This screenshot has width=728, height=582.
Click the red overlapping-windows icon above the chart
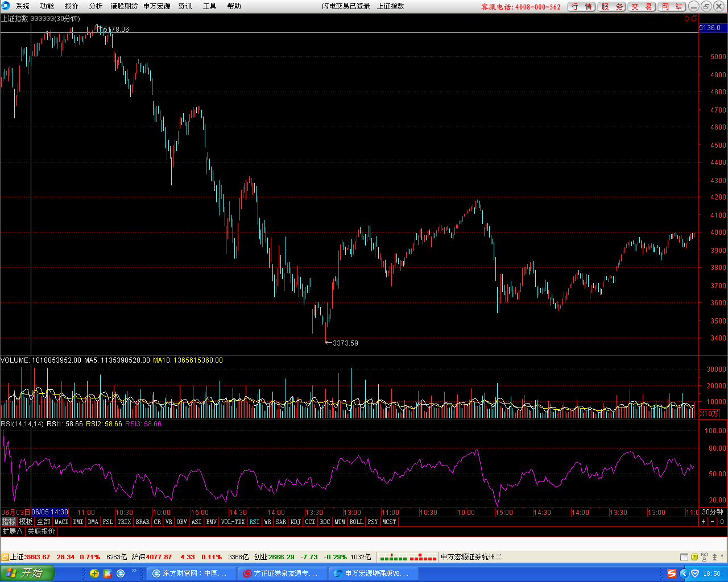pyautogui.click(x=694, y=19)
